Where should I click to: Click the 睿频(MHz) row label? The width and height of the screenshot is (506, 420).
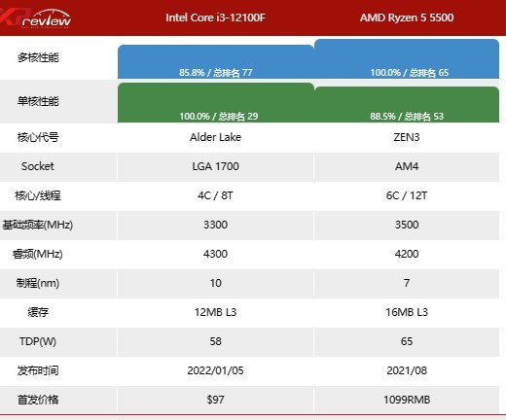(38, 254)
